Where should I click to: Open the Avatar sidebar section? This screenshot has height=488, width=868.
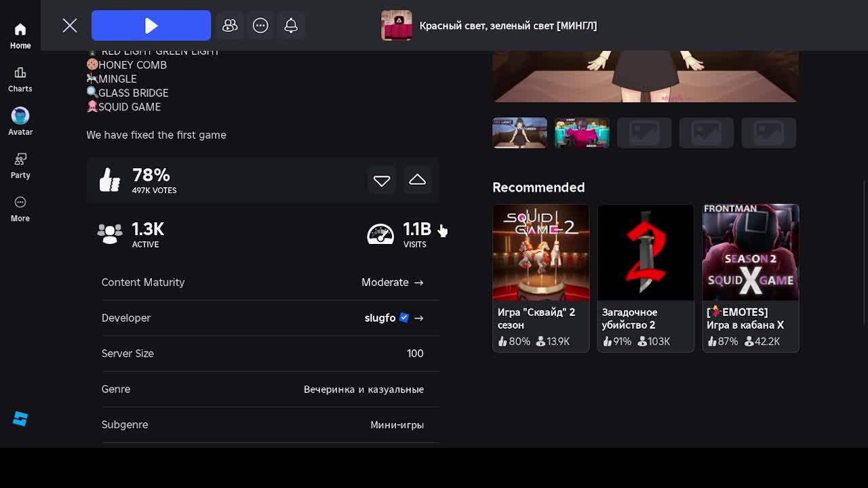point(20,122)
